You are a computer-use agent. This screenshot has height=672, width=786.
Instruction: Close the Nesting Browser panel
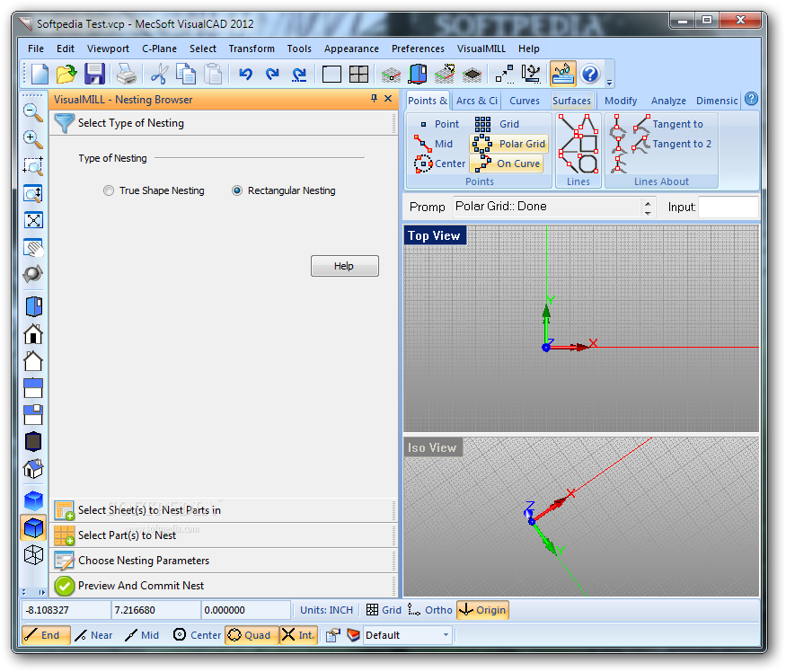coord(388,99)
